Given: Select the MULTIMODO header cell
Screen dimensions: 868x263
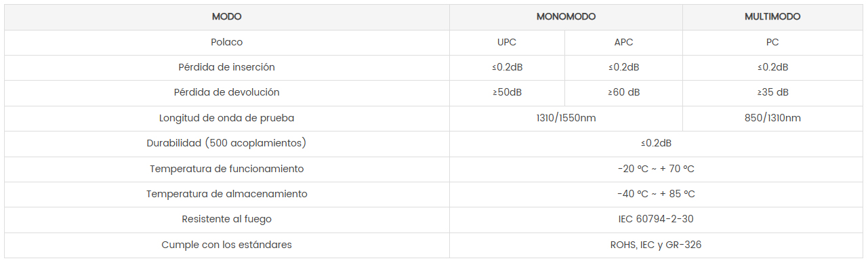Looking at the screenshot, I should click(x=772, y=17).
